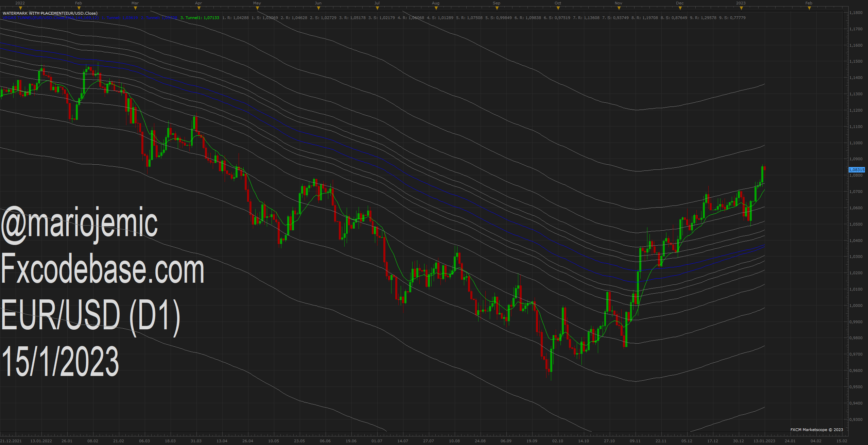868x445 pixels.
Task: Click the '7. S: 0,93749' support value
Action: [x=615, y=18]
